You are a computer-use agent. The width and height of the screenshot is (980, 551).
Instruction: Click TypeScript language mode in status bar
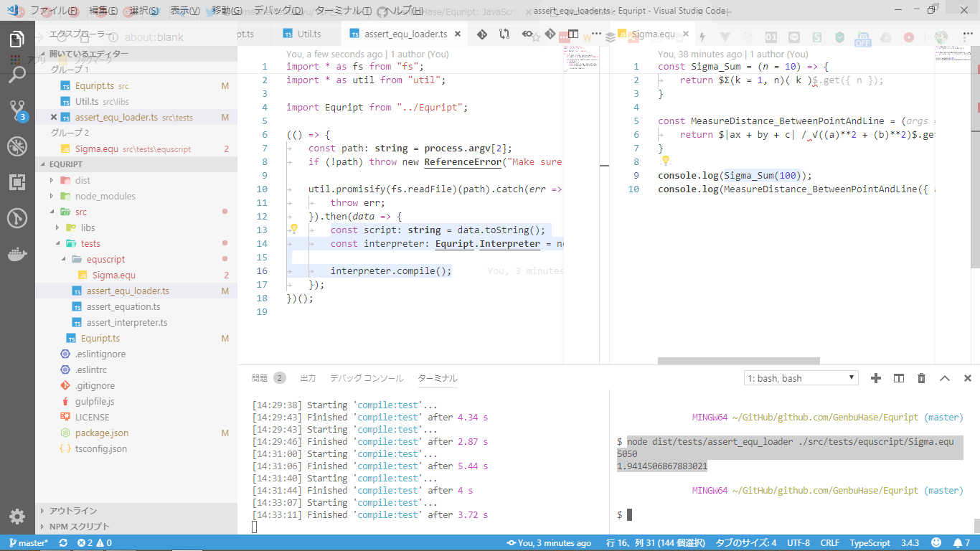coord(870,543)
